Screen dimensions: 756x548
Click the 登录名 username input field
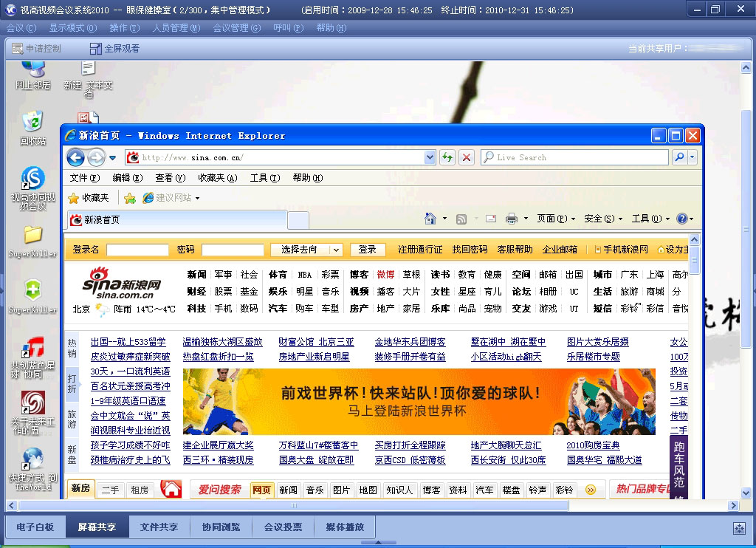click(137, 250)
